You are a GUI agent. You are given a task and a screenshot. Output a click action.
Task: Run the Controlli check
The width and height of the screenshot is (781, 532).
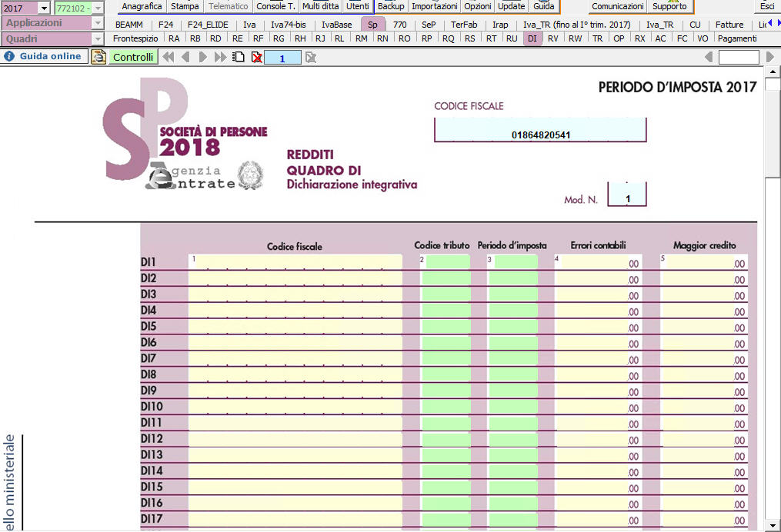(x=133, y=57)
